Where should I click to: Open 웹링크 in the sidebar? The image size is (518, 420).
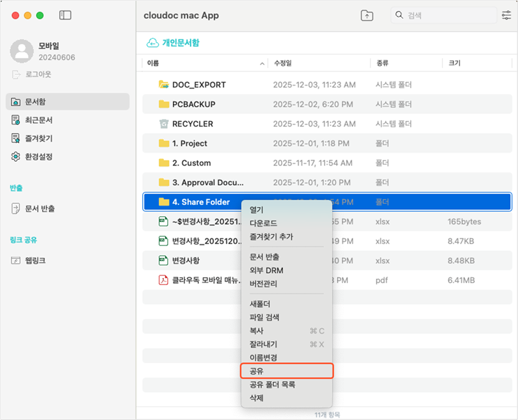point(36,261)
